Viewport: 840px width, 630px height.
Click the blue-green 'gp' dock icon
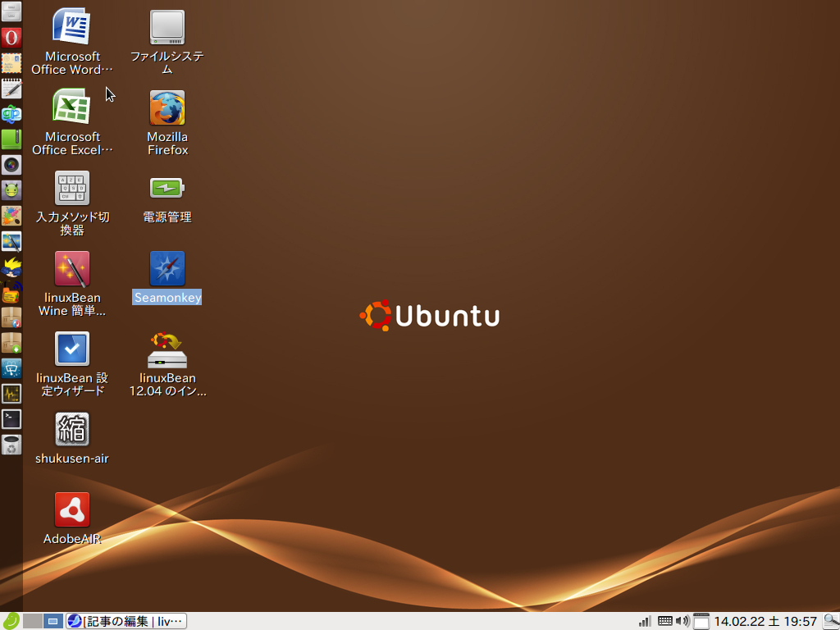click(11, 114)
